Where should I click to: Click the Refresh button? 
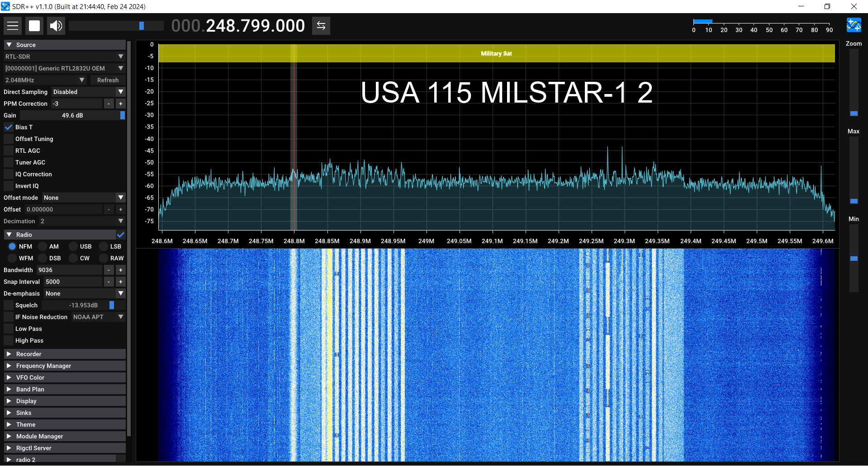pos(108,80)
